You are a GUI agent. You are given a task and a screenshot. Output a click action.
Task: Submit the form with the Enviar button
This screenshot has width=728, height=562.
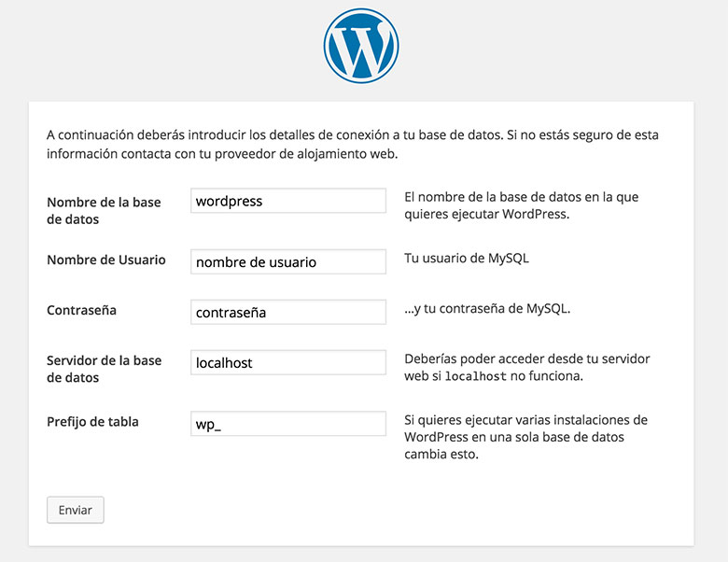click(76, 510)
